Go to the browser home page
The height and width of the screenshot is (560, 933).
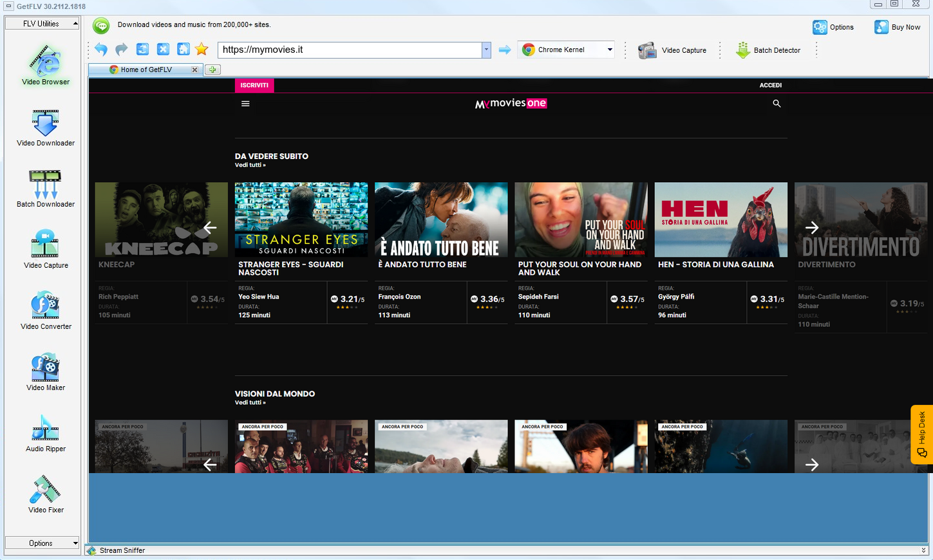point(184,50)
